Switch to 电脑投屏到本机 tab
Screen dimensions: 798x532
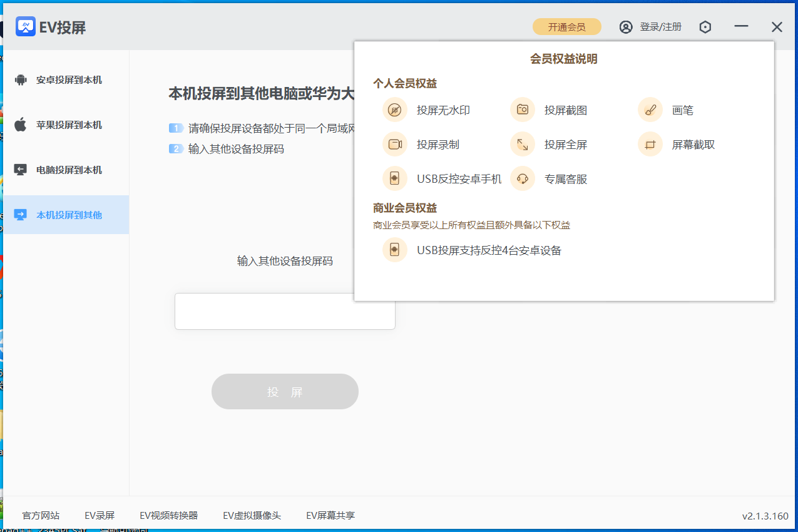[66, 170]
